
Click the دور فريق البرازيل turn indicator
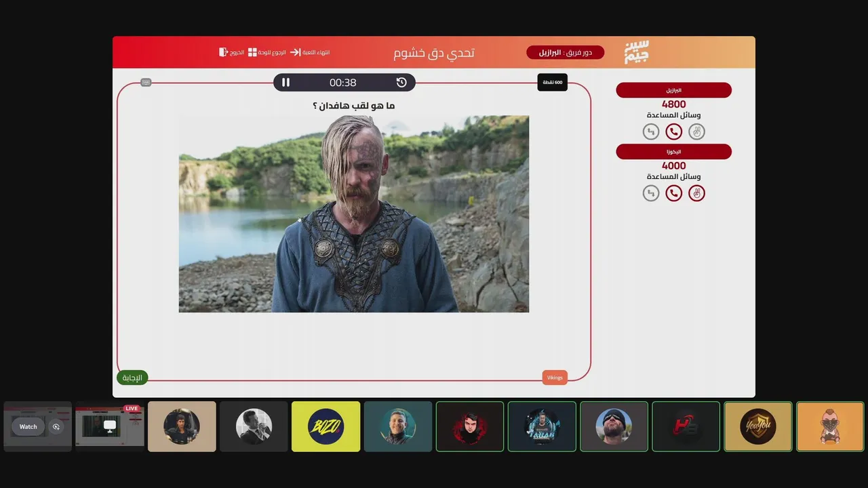click(x=565, y=52)
